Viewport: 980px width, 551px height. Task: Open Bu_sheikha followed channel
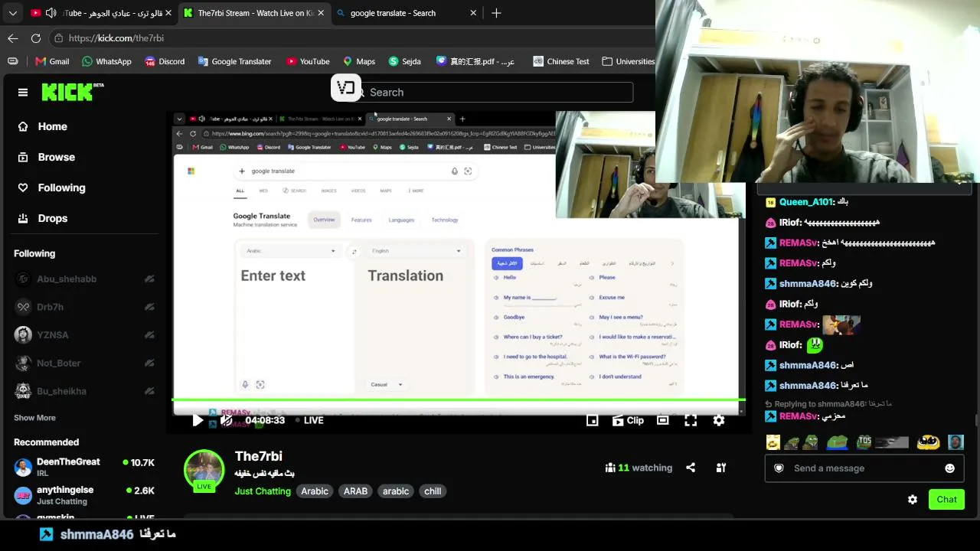pos(84,391)
